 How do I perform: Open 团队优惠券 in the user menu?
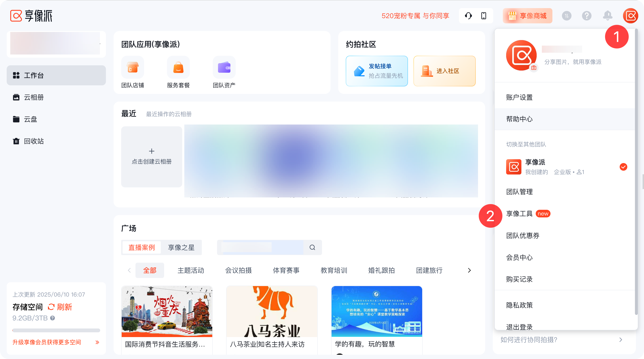pyautogui.click(x=565, y=236)
